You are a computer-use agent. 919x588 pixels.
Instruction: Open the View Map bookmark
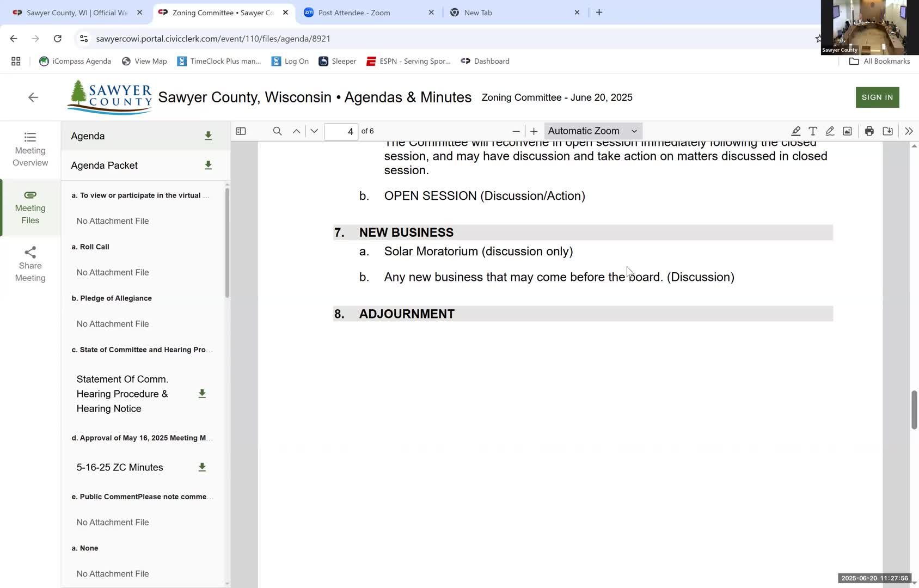[x=144, y=62]
